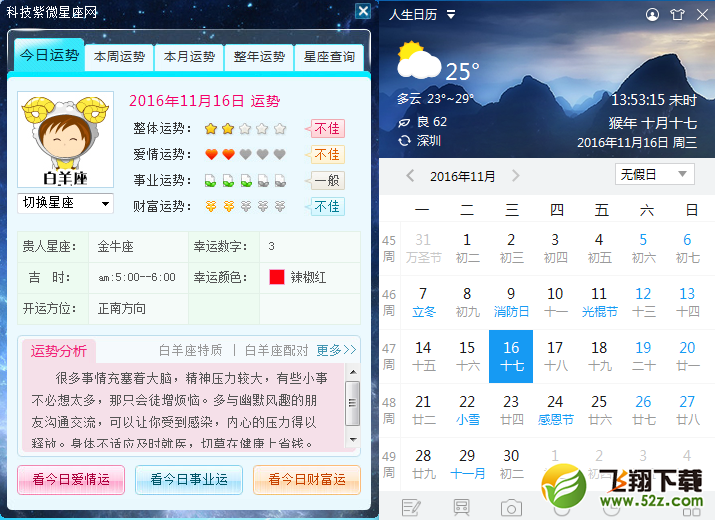Go to the previous month arrow
The height and width of the screenshot is (520, 715).
(x=410, y=176)
